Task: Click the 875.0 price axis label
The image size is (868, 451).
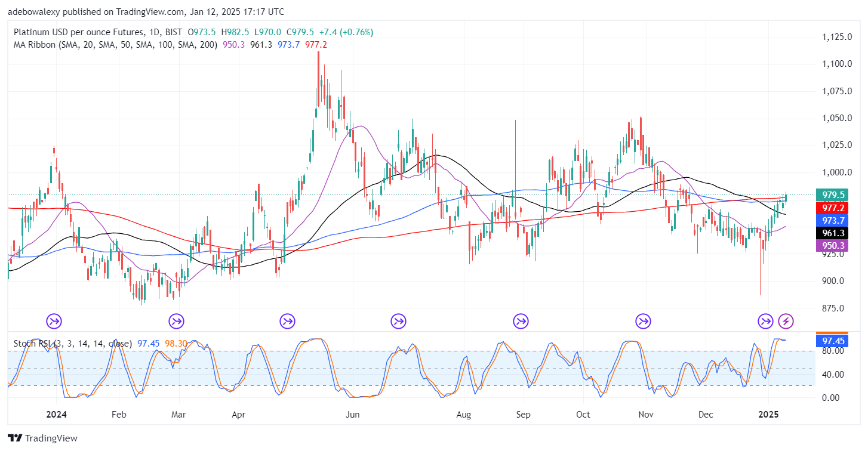Action: tap(832, 308)
